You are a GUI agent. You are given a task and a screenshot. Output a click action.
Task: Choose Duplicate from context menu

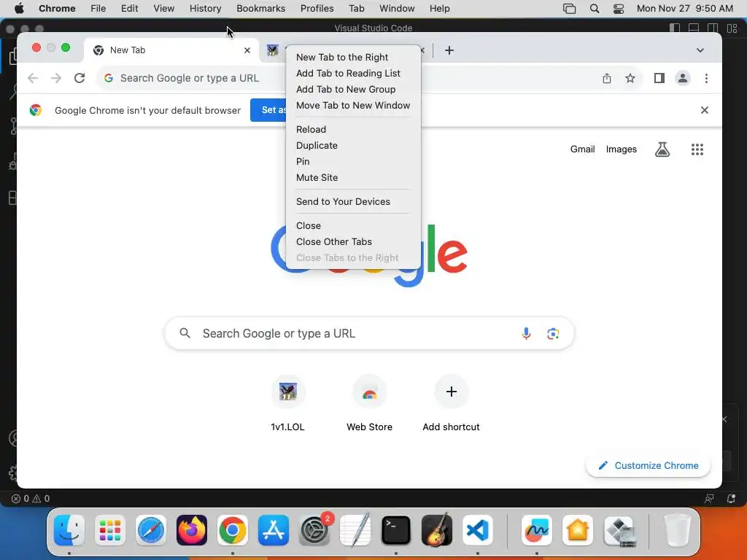(317, 146)
